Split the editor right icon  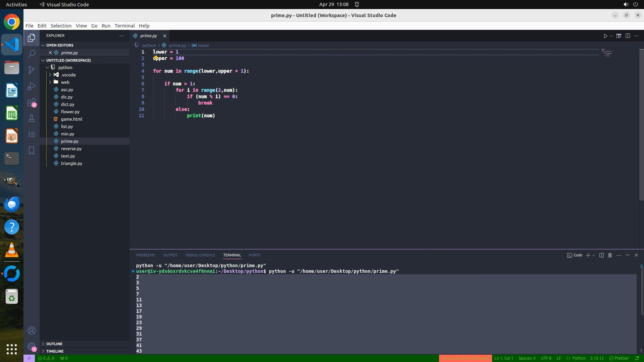click(x=628, y=36)
